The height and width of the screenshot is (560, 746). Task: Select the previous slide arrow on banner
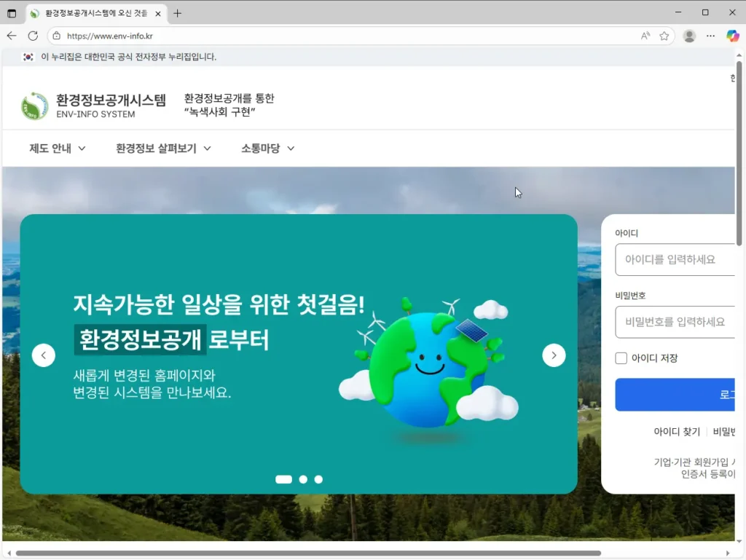44,355
